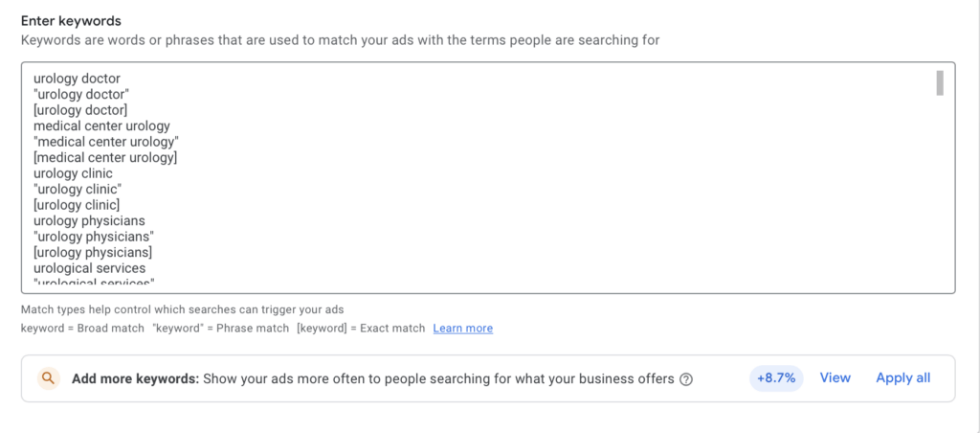Image resolution: width=980 pixels, height=433 pixels.
Task: Click the quoted "urology doctor" line
Action: click(81, 95)
